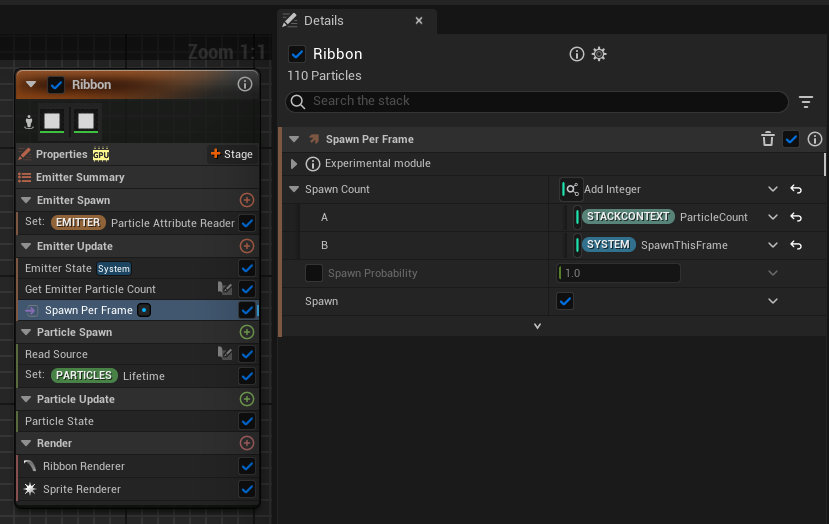Add module to Emitter Update with plus

[247, 246]
